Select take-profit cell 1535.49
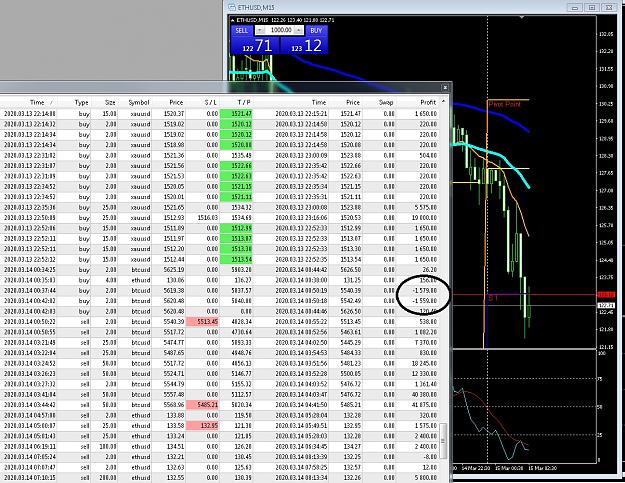This screenshot has height=483, width=625. [242, 155]
